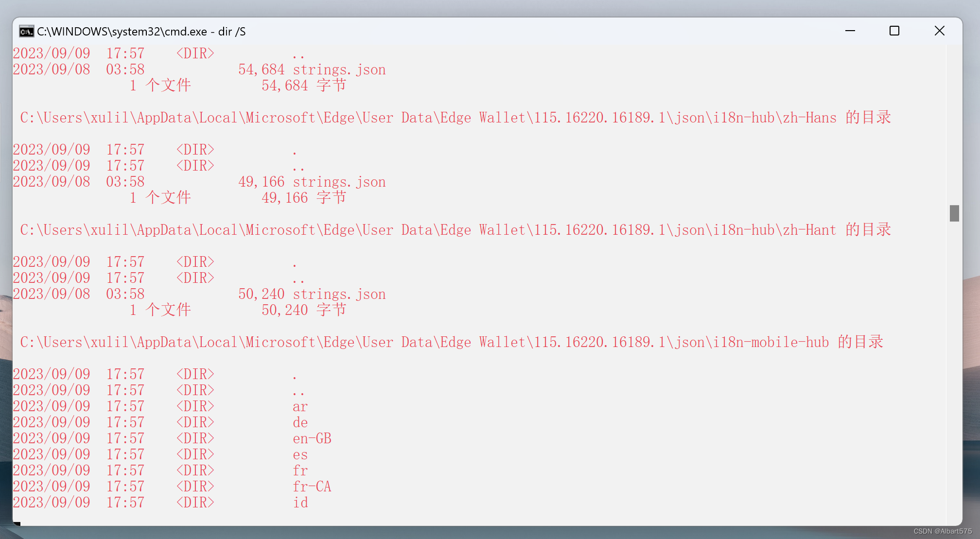980x539 pixels.
Task: Click the zh-Hans directory path line
Action: tap(455, 118)
